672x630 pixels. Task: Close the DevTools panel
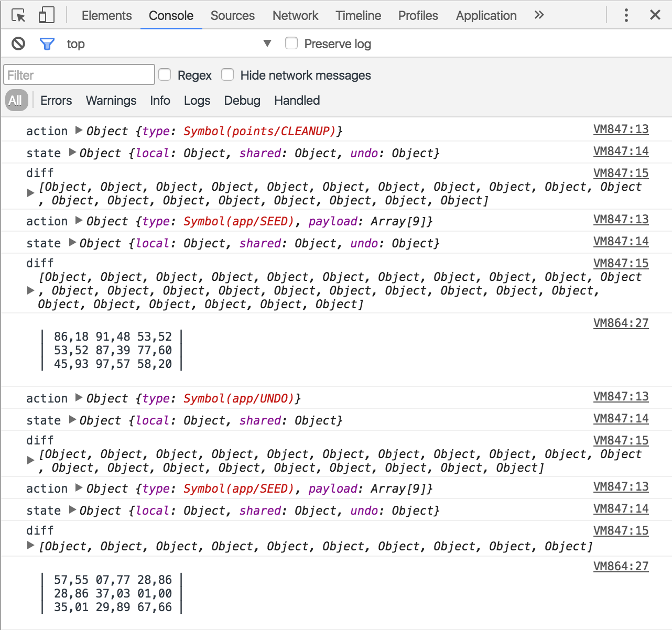pyautogui.click(x=655, y=15)
